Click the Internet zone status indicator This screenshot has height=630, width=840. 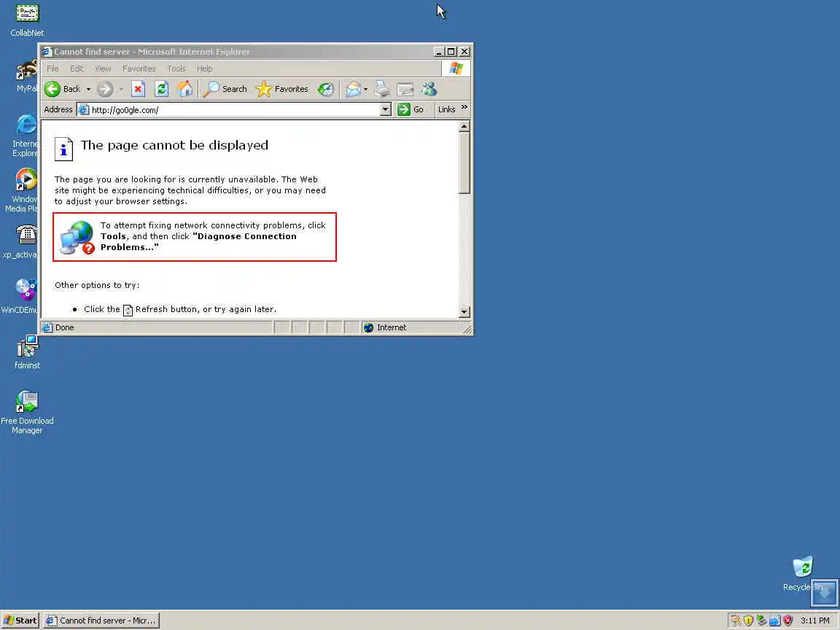click(x=385, y=327)
